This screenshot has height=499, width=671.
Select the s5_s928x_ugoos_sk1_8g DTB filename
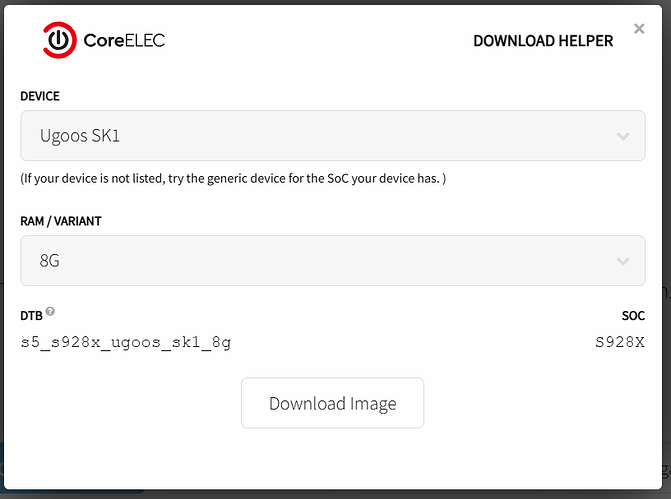pyautogui.click(x=126, y=342)
